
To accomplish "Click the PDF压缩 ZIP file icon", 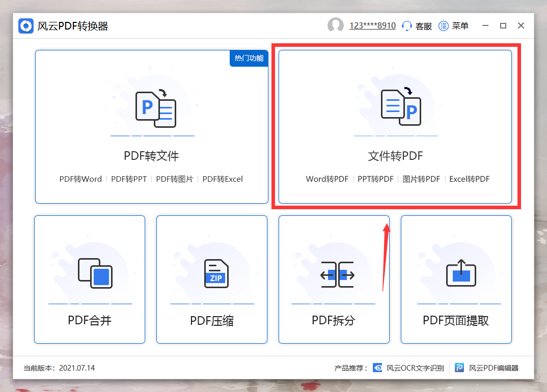I will click(216, 273).
